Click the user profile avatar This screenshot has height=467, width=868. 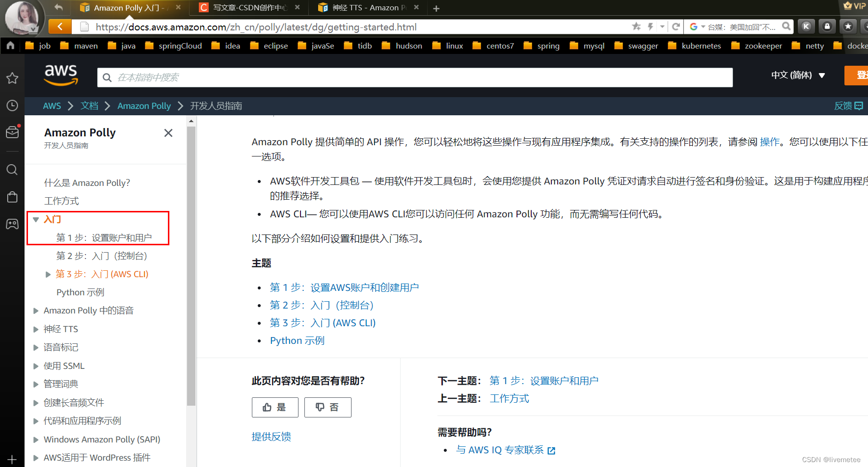coord(23,18)
